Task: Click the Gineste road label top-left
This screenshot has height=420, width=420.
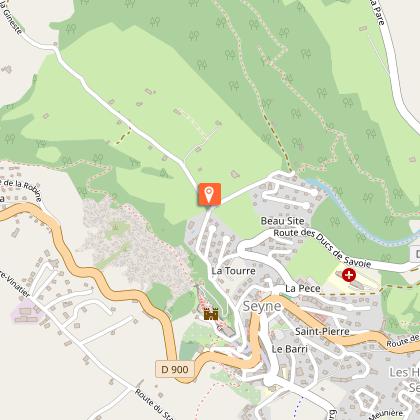Action: 11,17
